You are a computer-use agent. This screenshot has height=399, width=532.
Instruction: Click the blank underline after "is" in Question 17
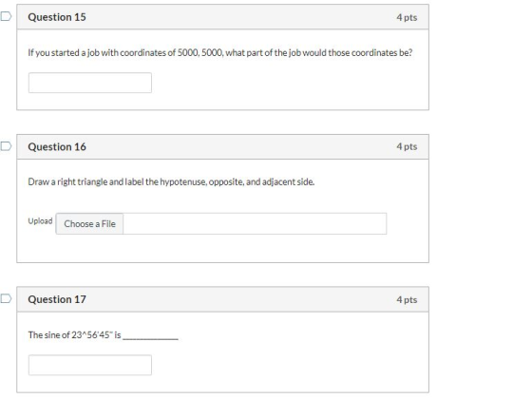click(x=150, y=338)
